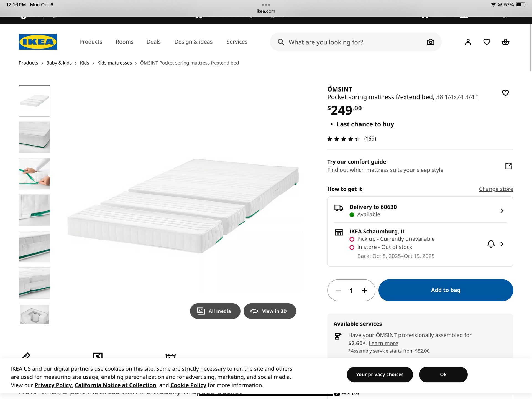This screenshot has width=532, height=399.
Task: Click the IKEA logo
Action: (38, 42)
